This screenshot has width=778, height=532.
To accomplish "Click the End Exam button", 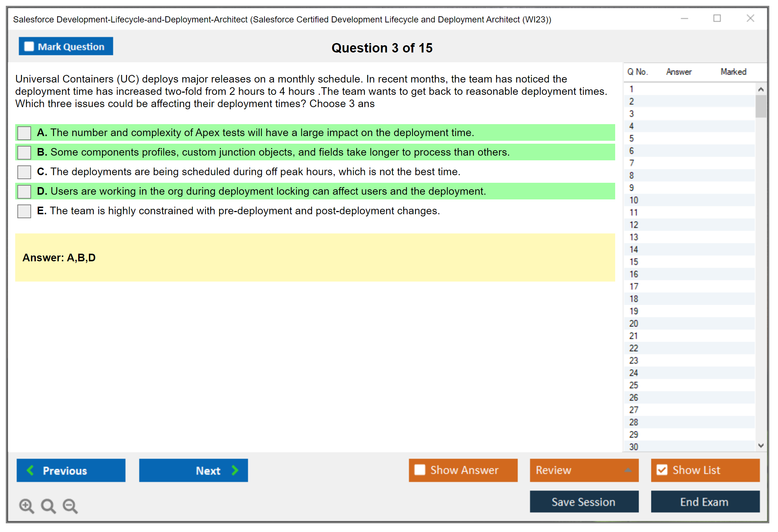I will tap(705, 502).
